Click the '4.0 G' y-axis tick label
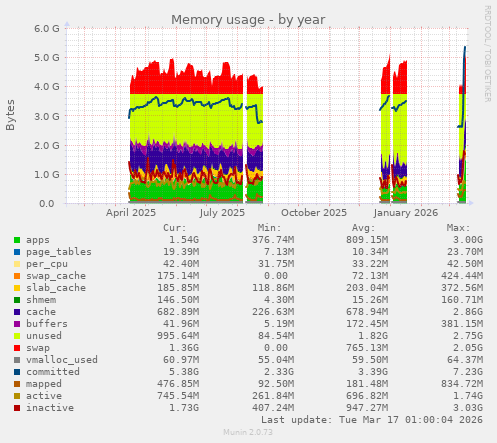Screen dimensions: 497x443 [47, 87]
